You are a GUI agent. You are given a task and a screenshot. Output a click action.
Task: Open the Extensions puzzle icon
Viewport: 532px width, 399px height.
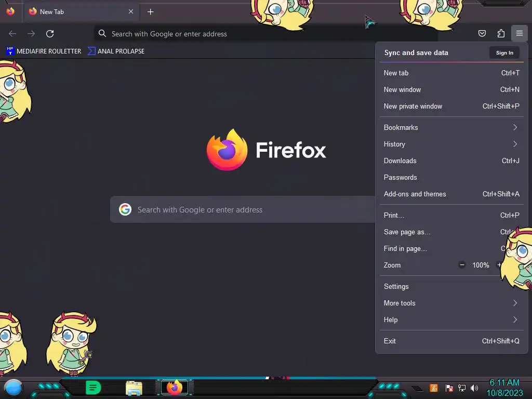click(x=501, y=33)
